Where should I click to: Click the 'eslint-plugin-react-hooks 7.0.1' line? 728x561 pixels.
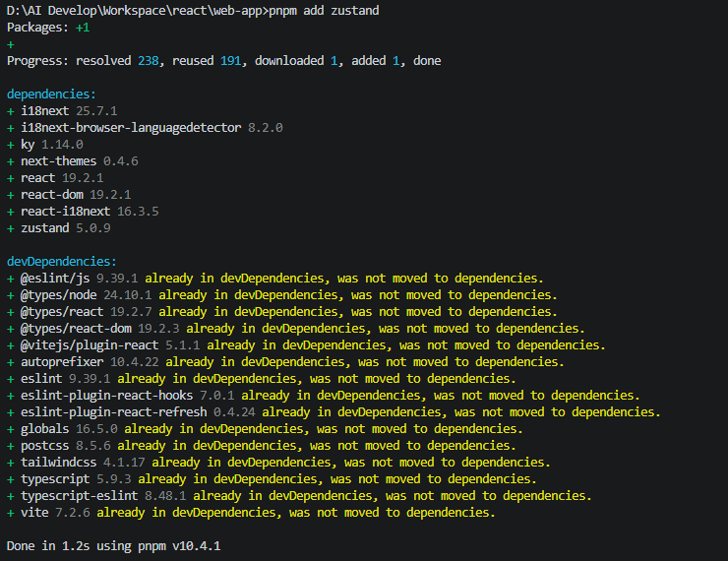coord(323,396)
